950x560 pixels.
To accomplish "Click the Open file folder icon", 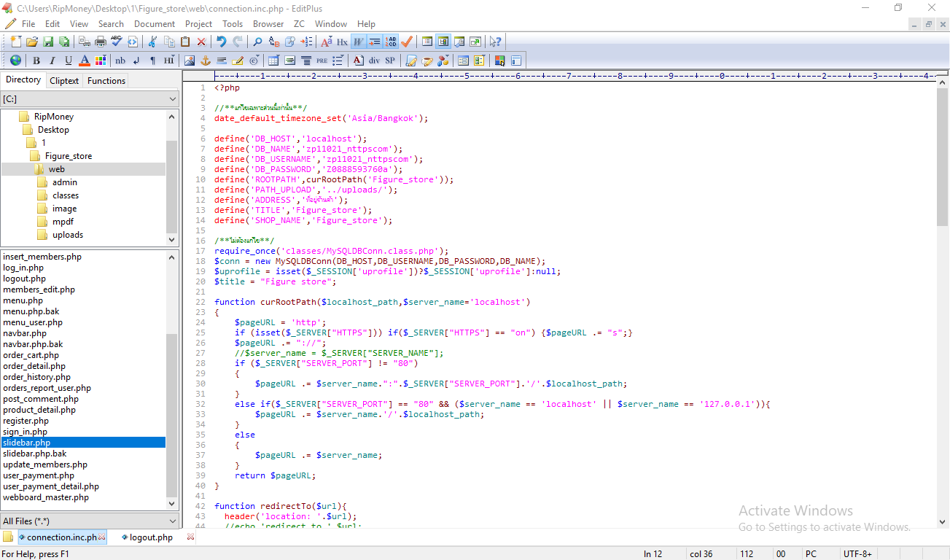I will [x=32, y=42].
